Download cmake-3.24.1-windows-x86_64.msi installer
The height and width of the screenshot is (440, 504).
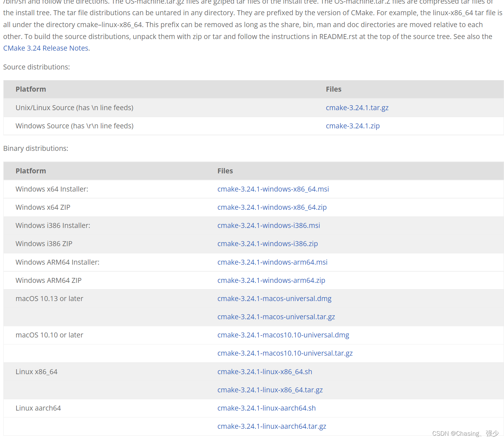pyautogui.click(x=273, y=189)
